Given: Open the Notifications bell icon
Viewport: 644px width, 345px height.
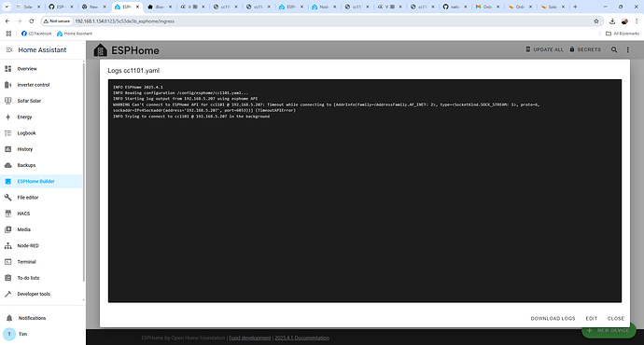Looking at the screenshot, I should tap(9, 318).
